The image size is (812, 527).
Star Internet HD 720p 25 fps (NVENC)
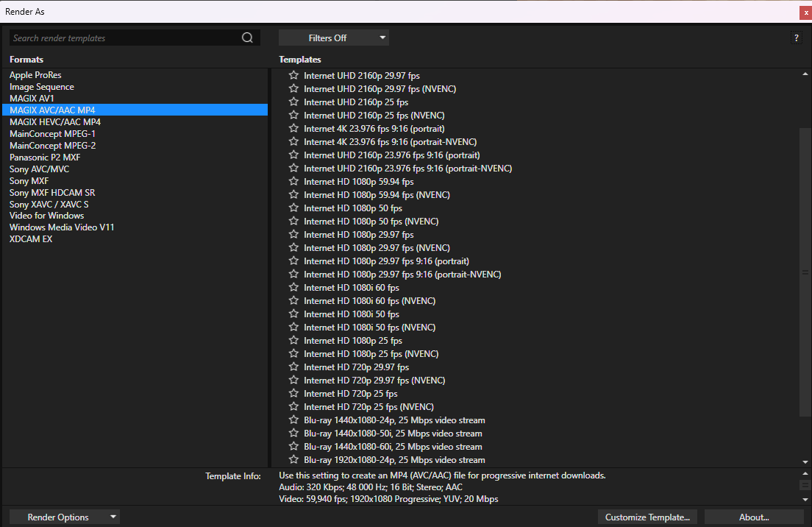point(293,406)
